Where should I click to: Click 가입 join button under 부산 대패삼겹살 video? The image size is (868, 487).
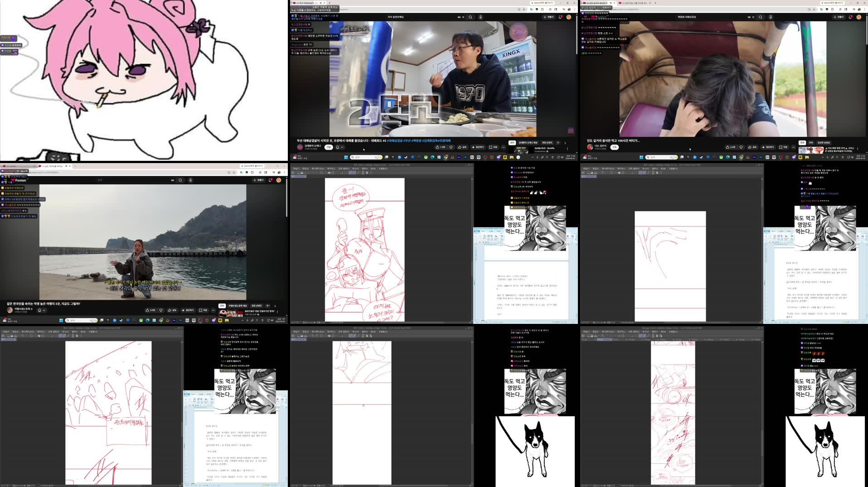click(329, 147)
